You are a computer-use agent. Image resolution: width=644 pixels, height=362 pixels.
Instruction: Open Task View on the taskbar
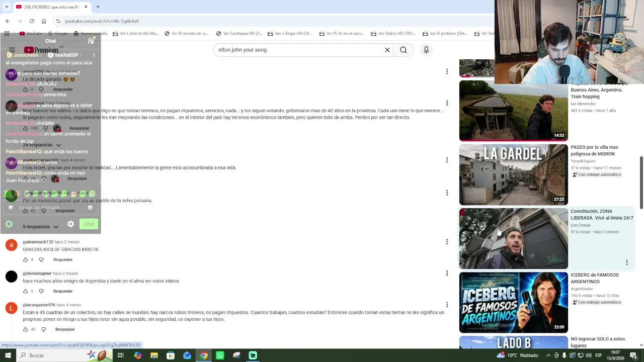tap(121, 355)
